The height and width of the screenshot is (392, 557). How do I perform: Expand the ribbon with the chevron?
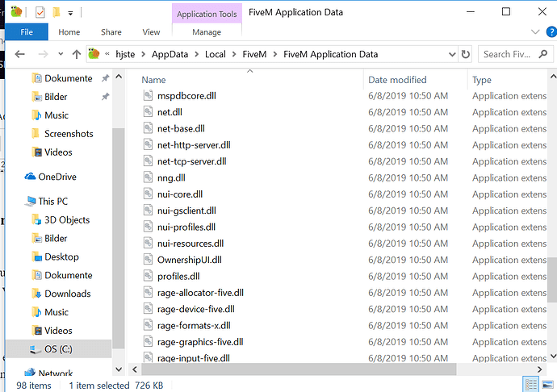(535, 32)
